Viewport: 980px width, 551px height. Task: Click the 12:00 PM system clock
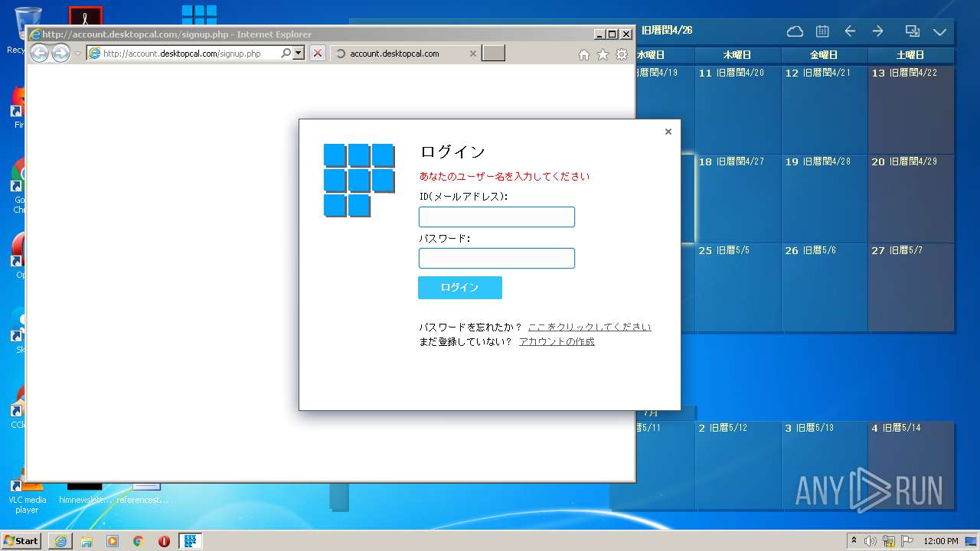click(x=941, y=541)
